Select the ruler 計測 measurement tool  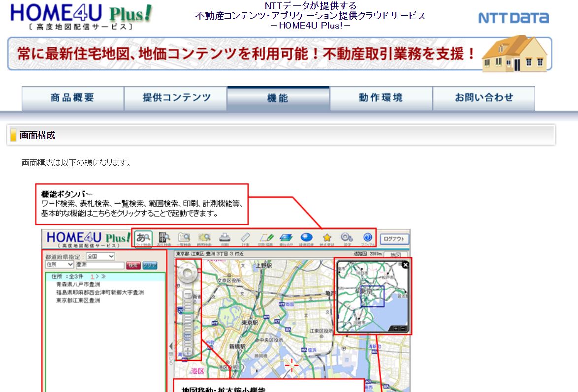pyautogui.click(x=245, y=239)
